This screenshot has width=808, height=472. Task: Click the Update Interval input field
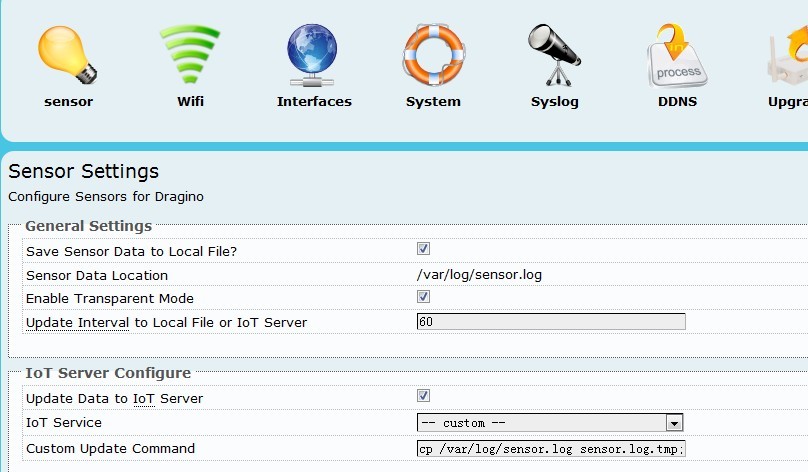click(551, 322)
